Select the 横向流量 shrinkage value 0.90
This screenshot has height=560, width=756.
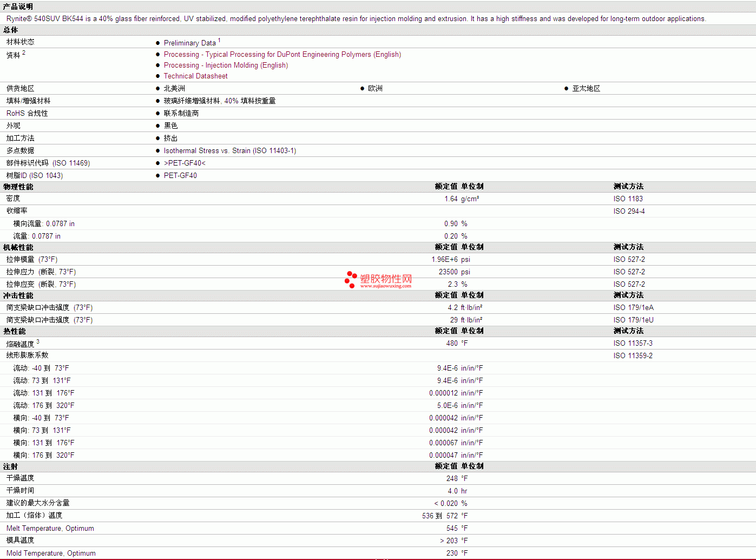(451, 224)
